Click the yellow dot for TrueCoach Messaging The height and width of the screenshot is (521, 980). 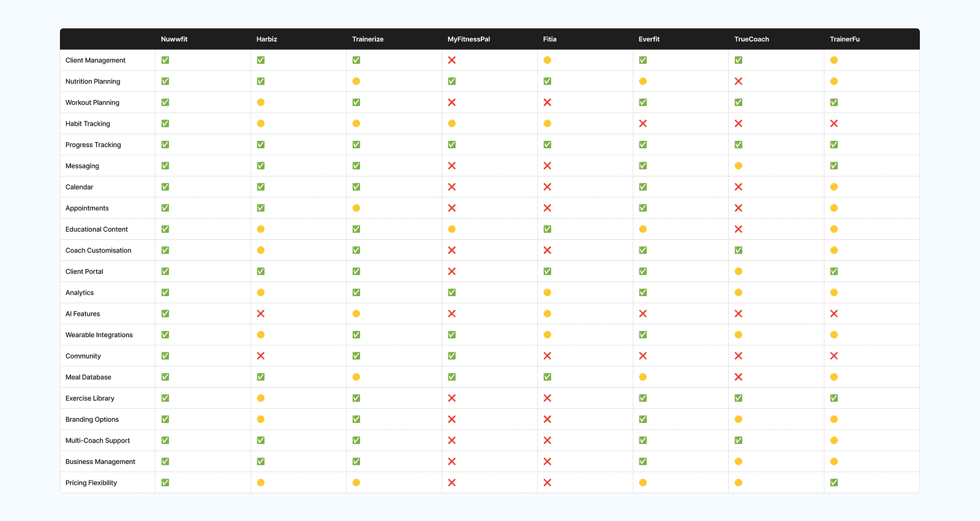[x=738, y=166]
